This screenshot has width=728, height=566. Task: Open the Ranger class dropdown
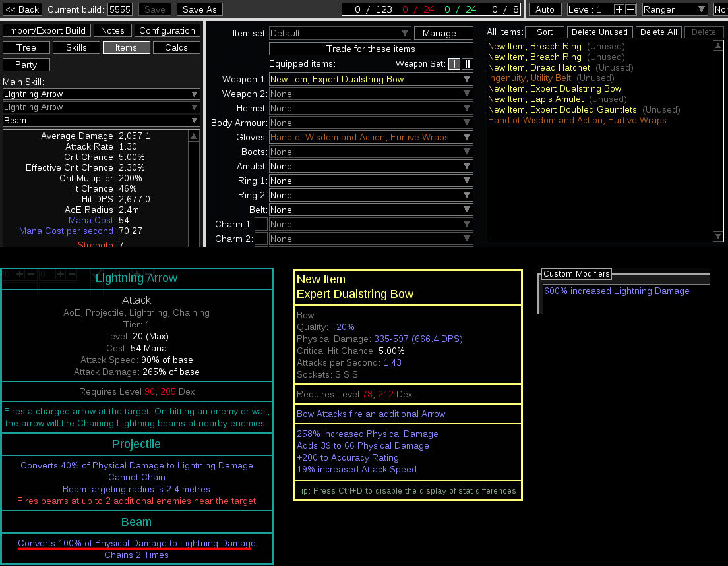[x=674, y=9]
